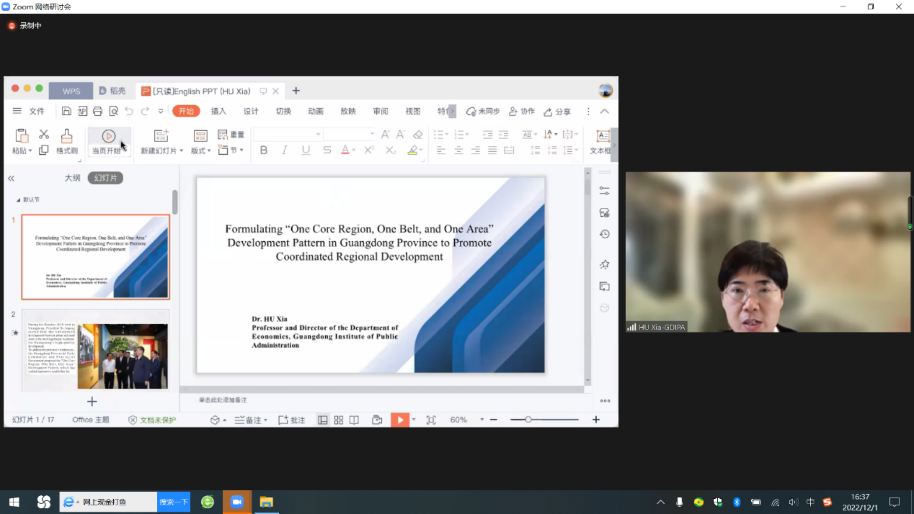Open object properties sliders icon in right sidebar

pos(604,191)
